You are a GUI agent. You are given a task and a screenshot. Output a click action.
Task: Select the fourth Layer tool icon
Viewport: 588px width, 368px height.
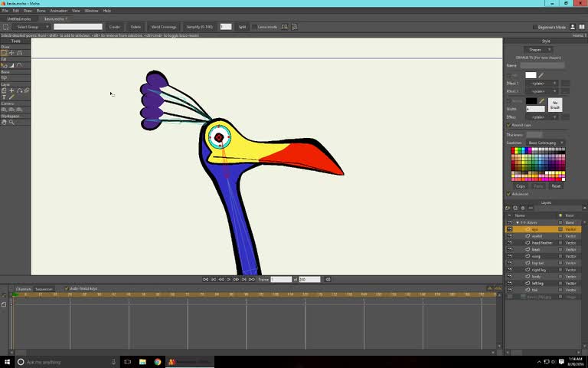(x=27, y=90)
